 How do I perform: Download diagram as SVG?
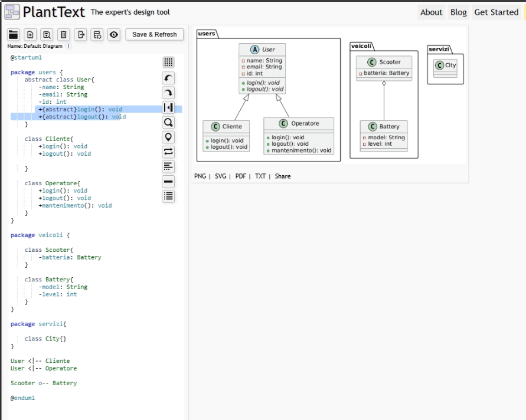220,176
